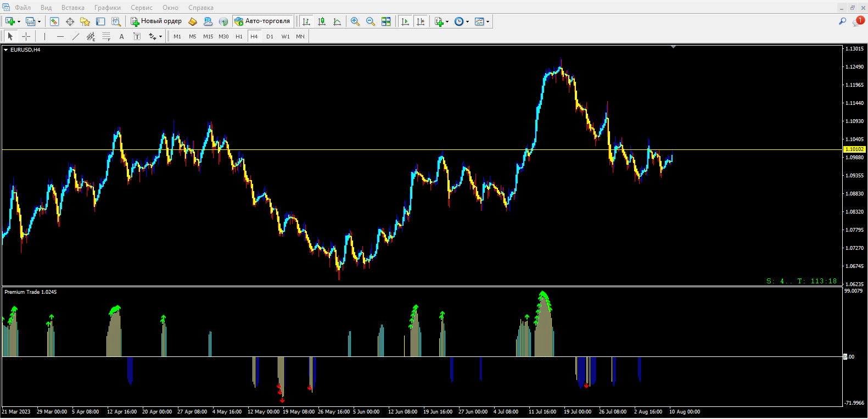Expand the Templates dropdown arrow

pyautogui.click(x=488, y=22)
